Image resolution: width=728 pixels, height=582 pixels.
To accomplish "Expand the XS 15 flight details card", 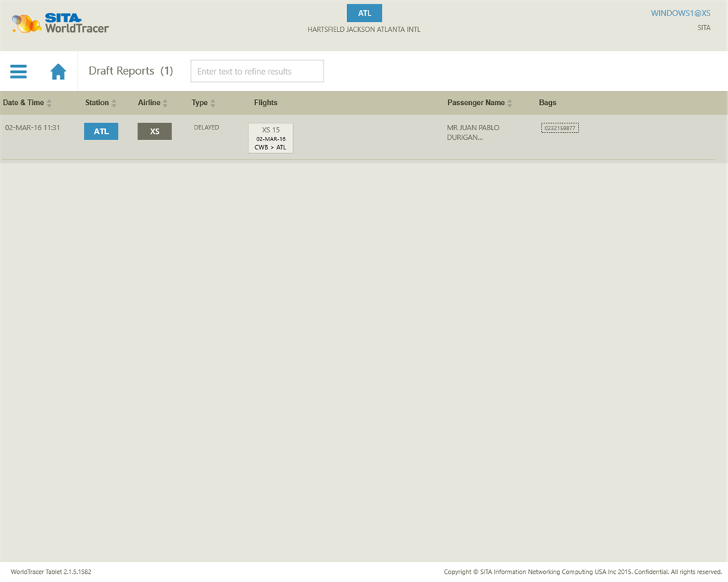I will [270, 138].
